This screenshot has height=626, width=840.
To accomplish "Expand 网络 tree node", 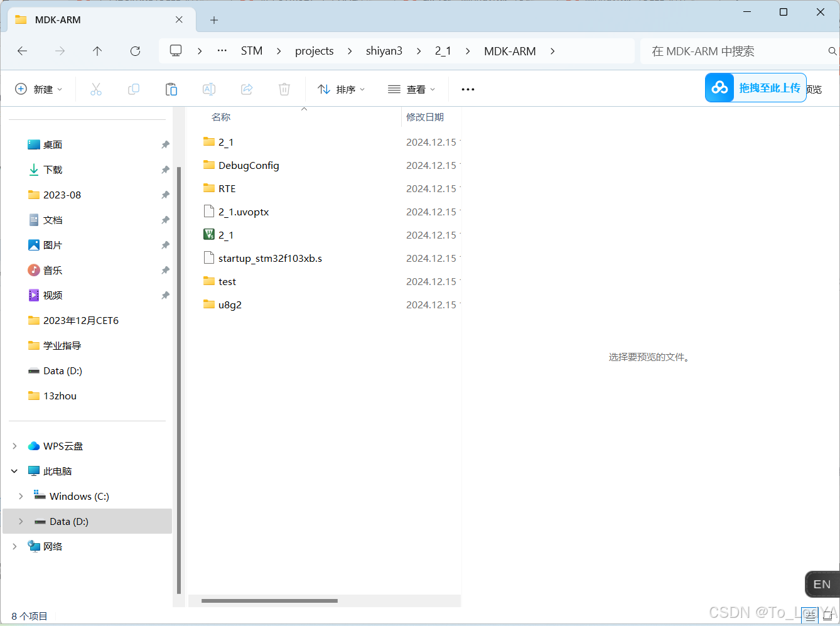I will pyautogui.click(x=14, y=547).
